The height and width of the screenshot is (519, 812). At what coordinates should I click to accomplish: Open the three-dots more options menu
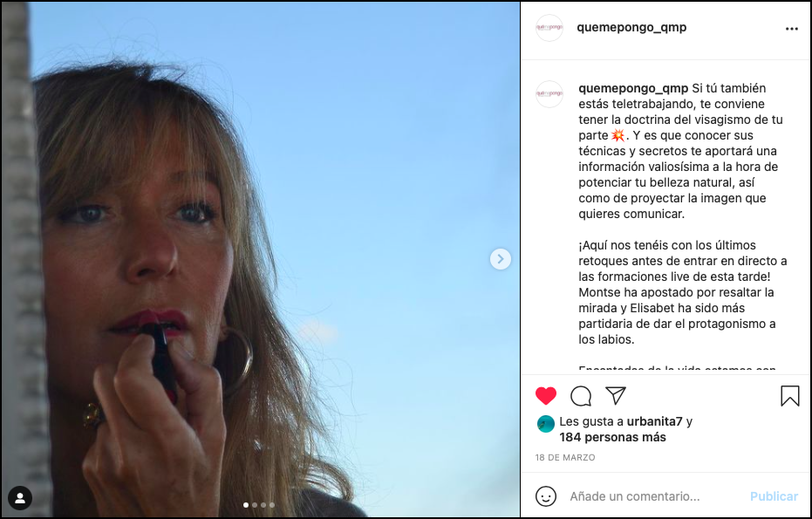(x=791, y=28)
